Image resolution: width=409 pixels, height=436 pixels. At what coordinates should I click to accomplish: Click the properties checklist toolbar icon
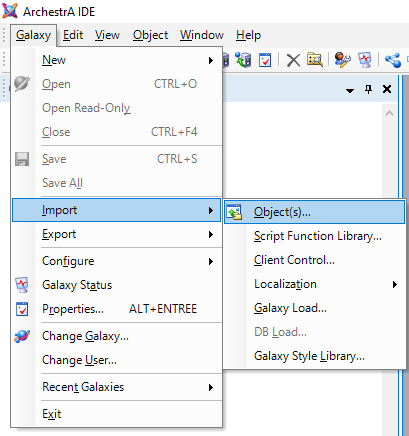(265, 60)
